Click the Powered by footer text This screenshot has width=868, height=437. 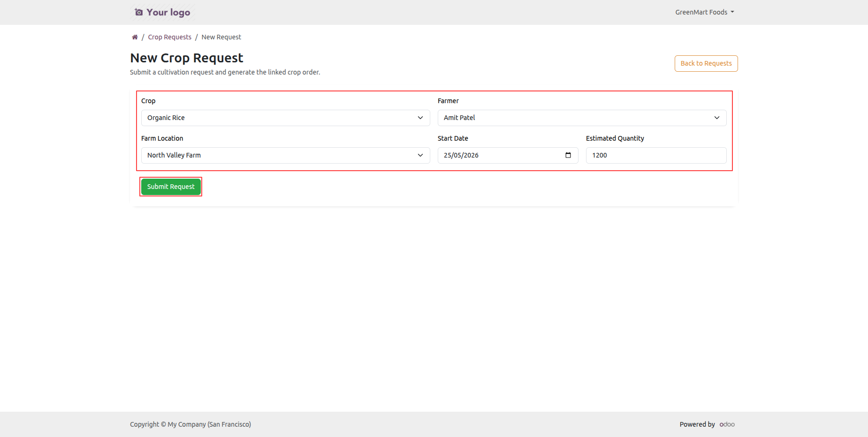tap(697, 424)
